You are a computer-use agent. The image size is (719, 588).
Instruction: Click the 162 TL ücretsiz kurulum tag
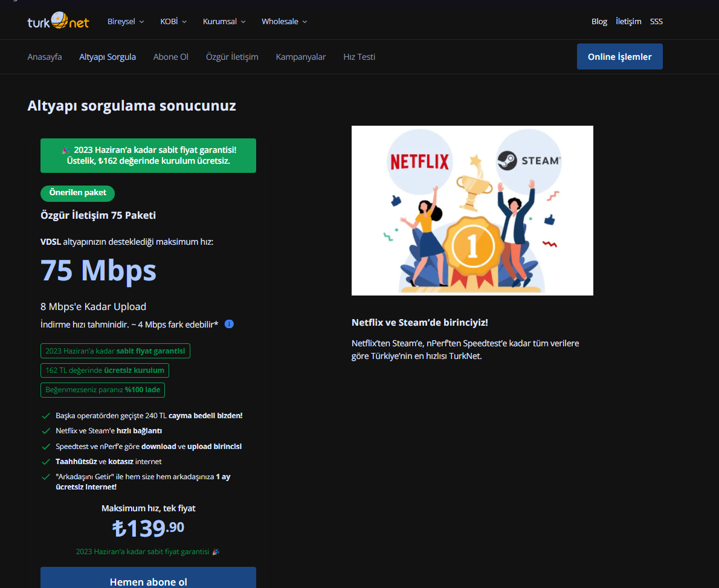click(x=105, y=370)
